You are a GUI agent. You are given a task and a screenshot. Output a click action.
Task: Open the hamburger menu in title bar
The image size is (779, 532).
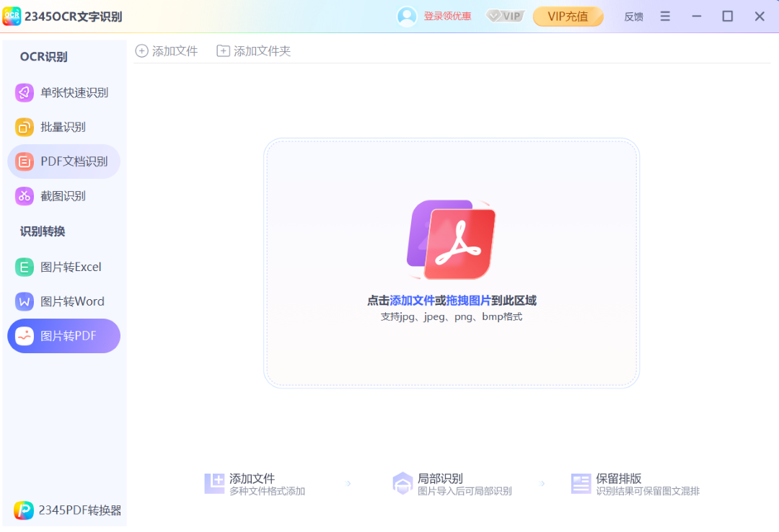[665, 16]
